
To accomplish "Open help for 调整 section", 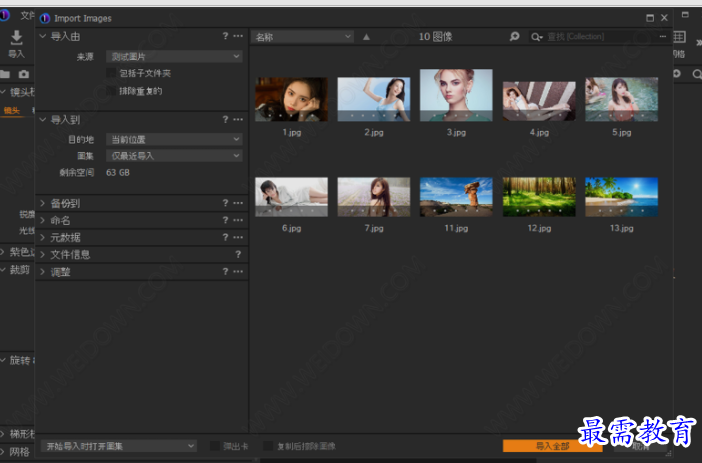I will click(x=225, y=271).
